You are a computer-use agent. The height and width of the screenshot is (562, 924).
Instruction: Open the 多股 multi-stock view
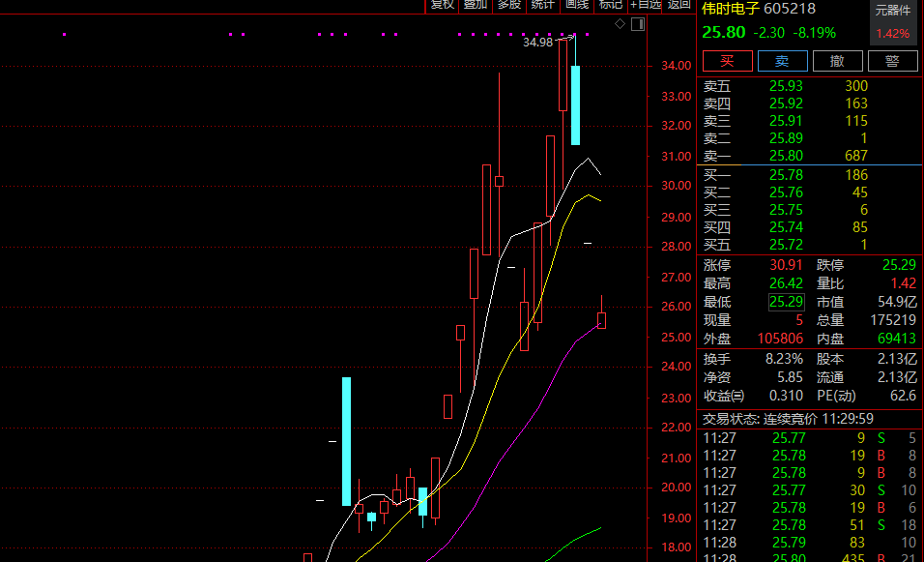509,5
